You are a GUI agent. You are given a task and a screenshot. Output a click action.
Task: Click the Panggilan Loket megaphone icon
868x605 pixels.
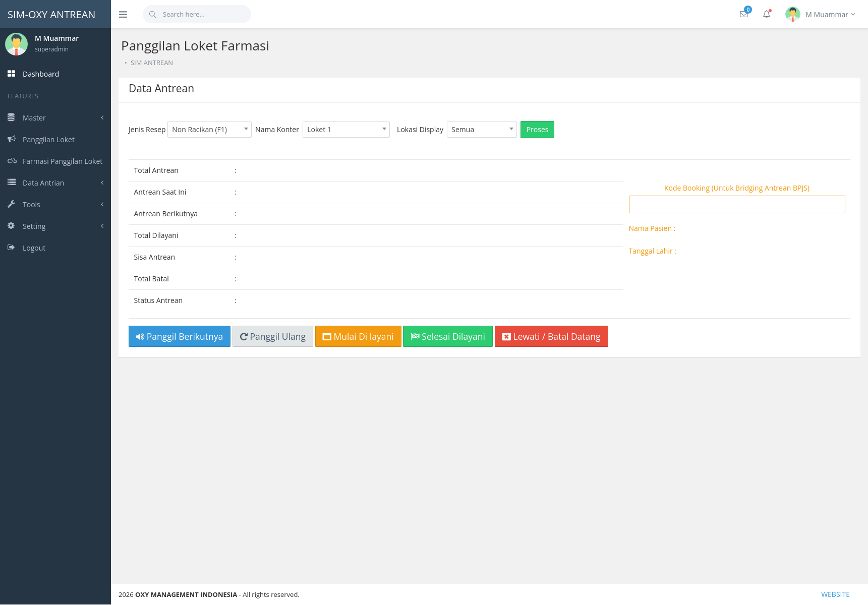pyautogui.click(x=12, y=139)
